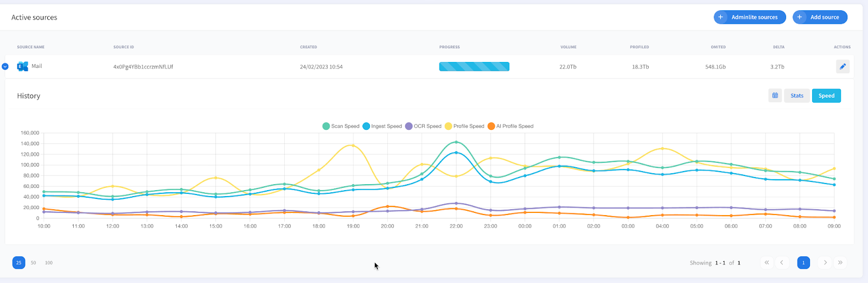This screenshot has width=868, height=283.
Task: Jump to the last page arrow
Action: (x=840, y=263)
